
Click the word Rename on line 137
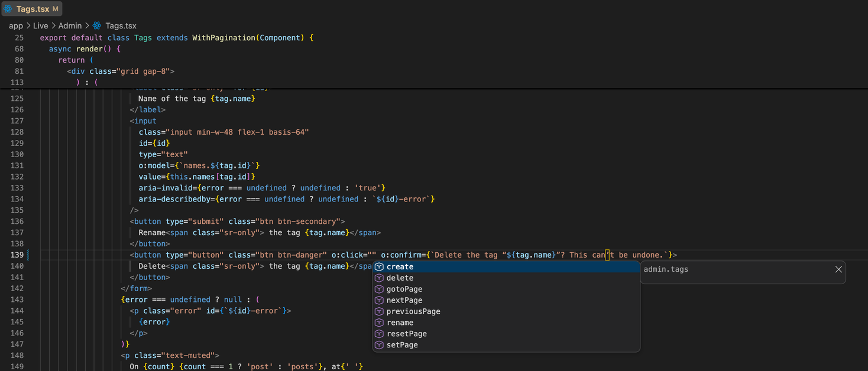point(152,233)
